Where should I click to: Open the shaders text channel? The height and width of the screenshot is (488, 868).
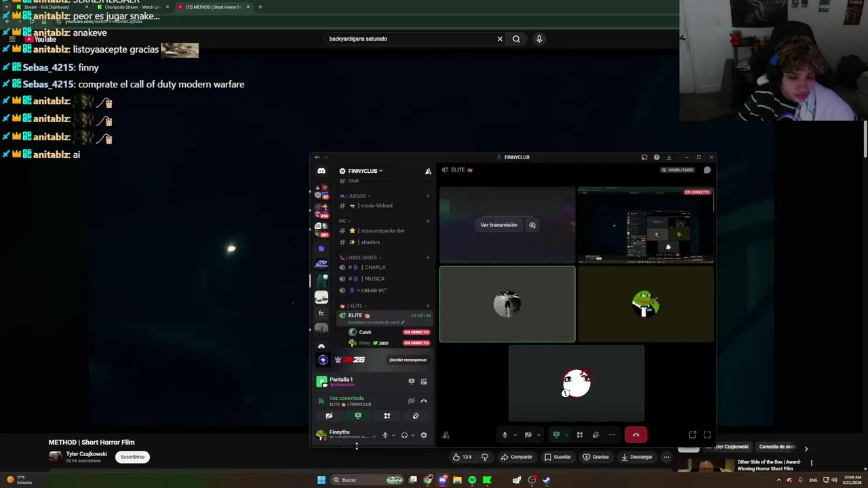point(383,242)
